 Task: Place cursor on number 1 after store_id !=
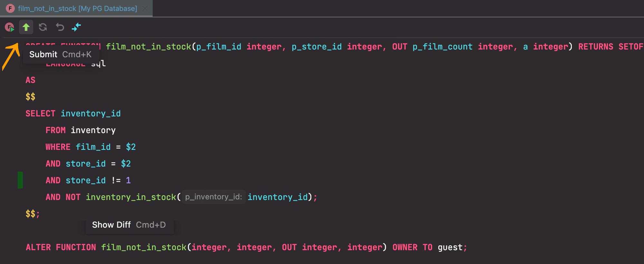tap(128, 180)
